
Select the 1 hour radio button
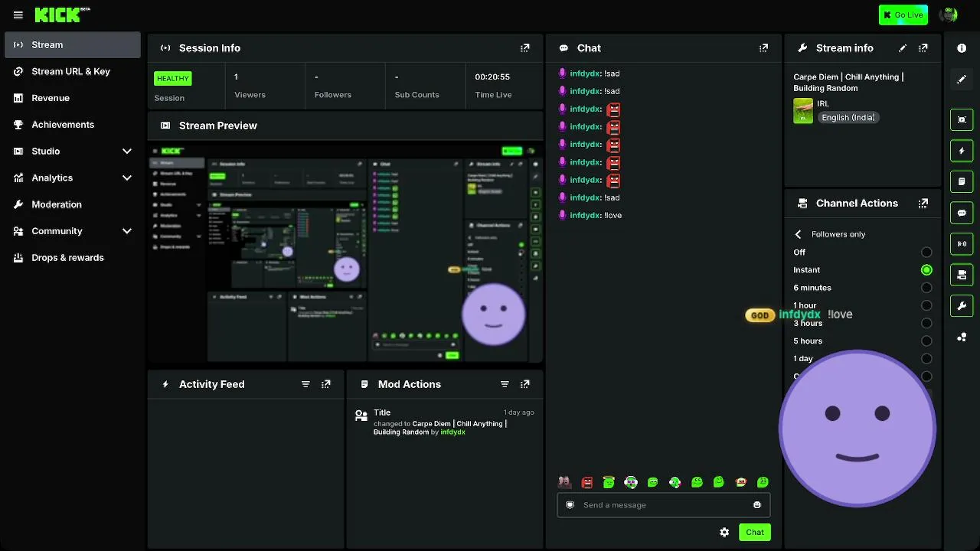click(x=926, y=305)
